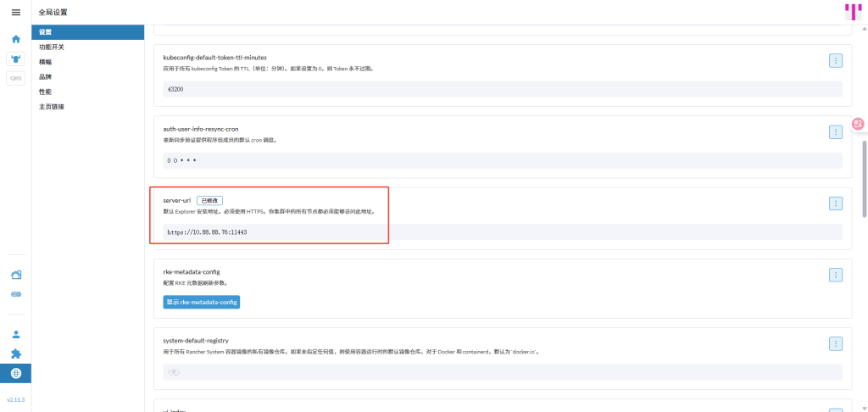Go to the Home icon in sidebar
Viewport: 868px width, 412px height.
15,39
